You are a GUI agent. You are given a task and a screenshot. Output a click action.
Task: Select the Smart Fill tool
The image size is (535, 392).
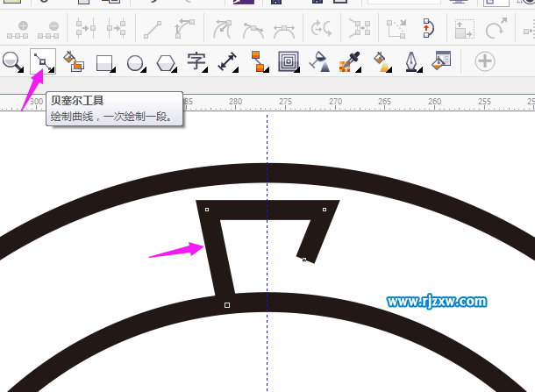pos(74,61)
